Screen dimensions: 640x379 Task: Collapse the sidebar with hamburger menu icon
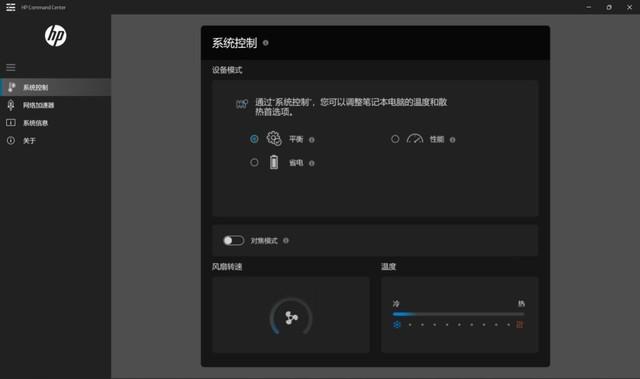(x=11, y=67)
